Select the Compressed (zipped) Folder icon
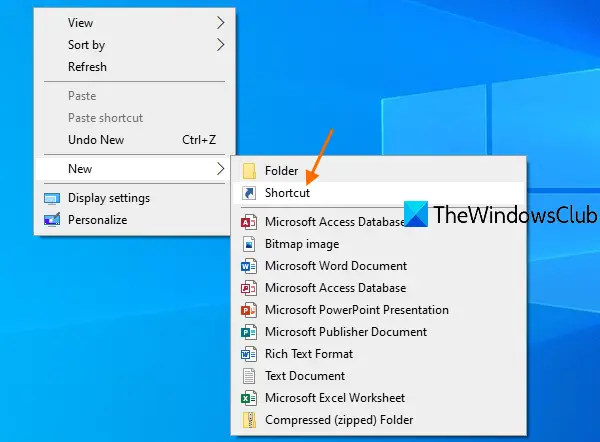The width and height of the screenshot is (600, 442). point(249,420)
